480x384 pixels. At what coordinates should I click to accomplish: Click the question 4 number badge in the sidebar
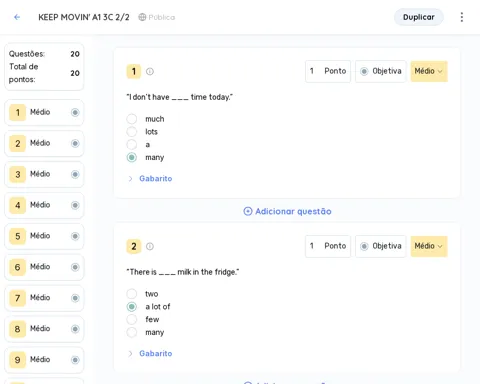click(18, 205)
